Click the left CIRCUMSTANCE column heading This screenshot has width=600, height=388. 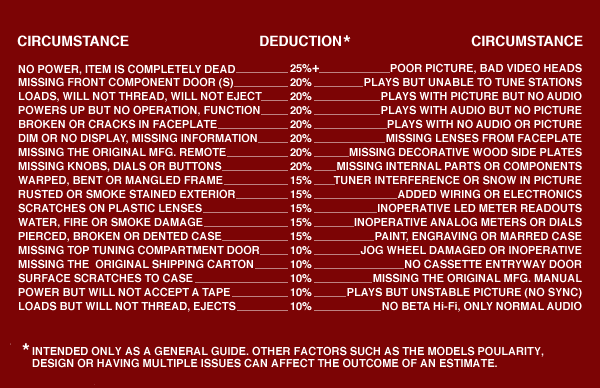click(x=73, y=41)
